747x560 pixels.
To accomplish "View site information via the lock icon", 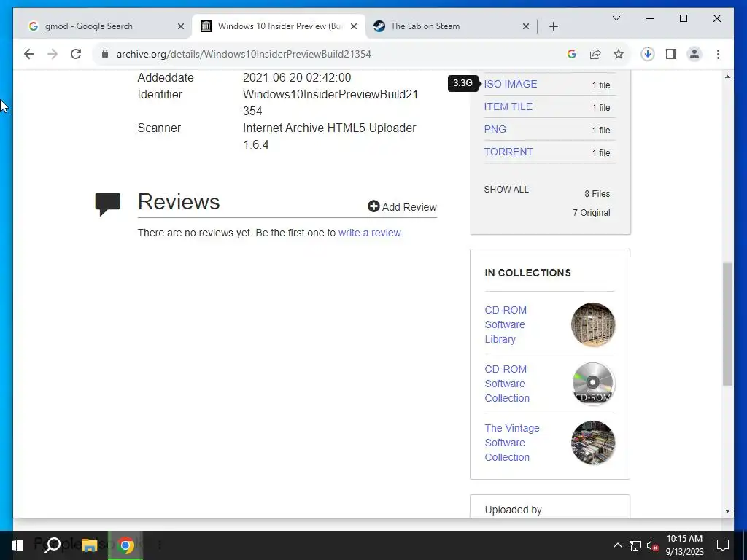I will pos(105,54).
